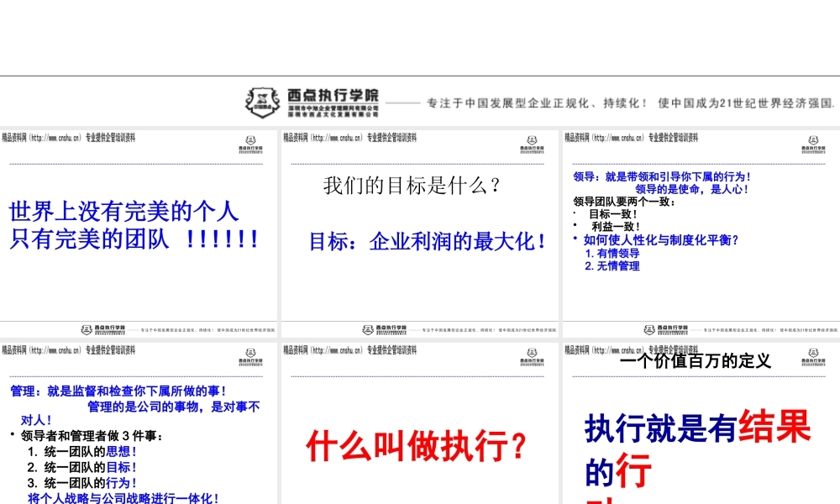Click footer logo of the 领导团队要两个一致 slide

665,329
